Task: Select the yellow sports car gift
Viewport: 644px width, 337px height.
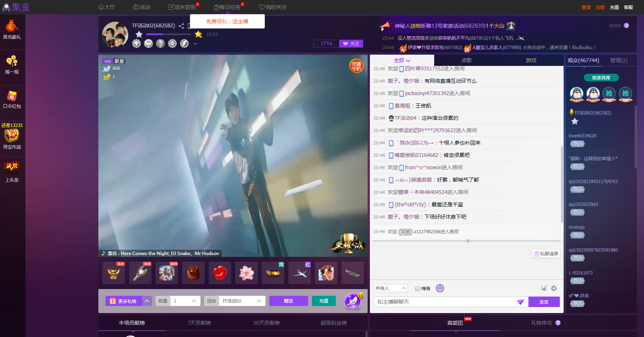Action: point(273,273)
